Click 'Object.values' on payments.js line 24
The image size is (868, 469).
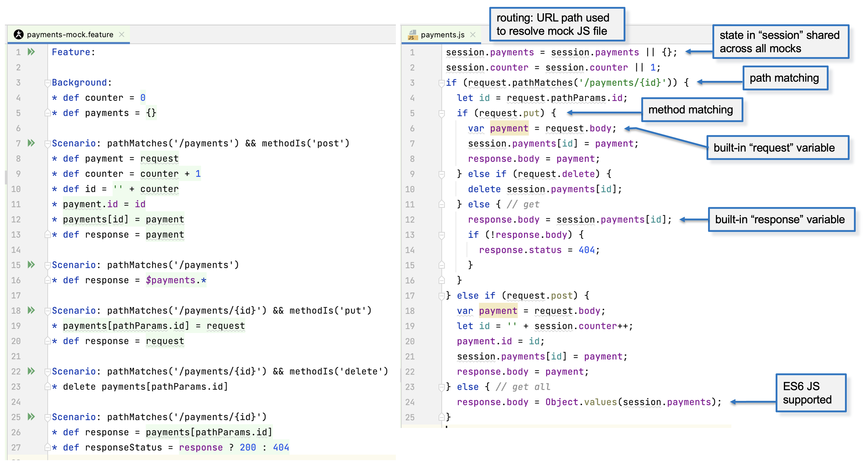[x=581, y=402]
